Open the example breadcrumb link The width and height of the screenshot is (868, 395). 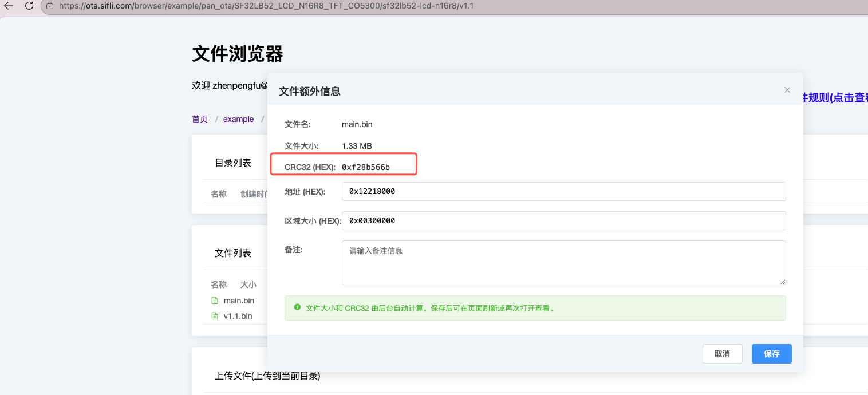[238, 119]
